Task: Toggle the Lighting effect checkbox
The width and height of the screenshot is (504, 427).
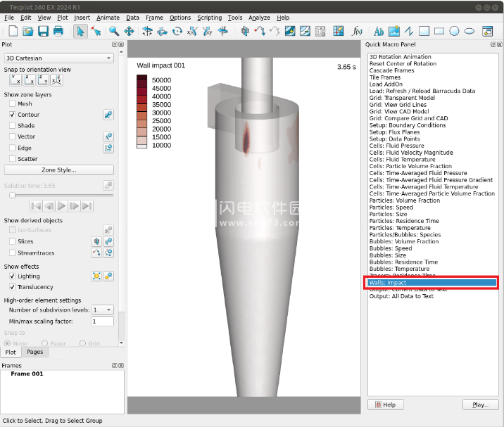Action: [12, 276]
